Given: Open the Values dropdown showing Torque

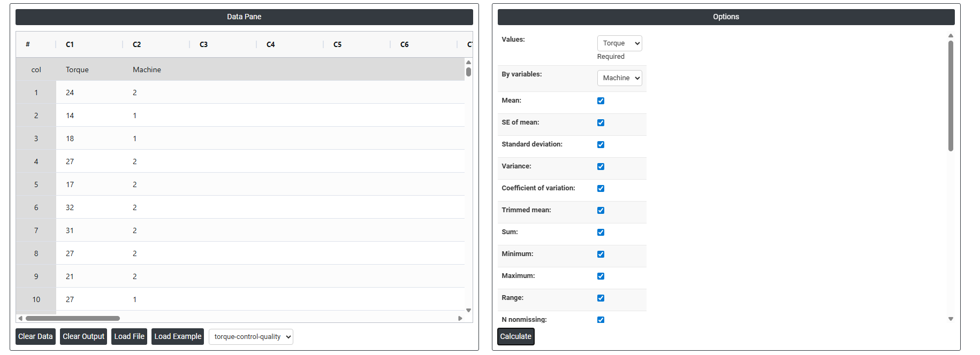Looking at the screenshot, I should coord(619,43).
